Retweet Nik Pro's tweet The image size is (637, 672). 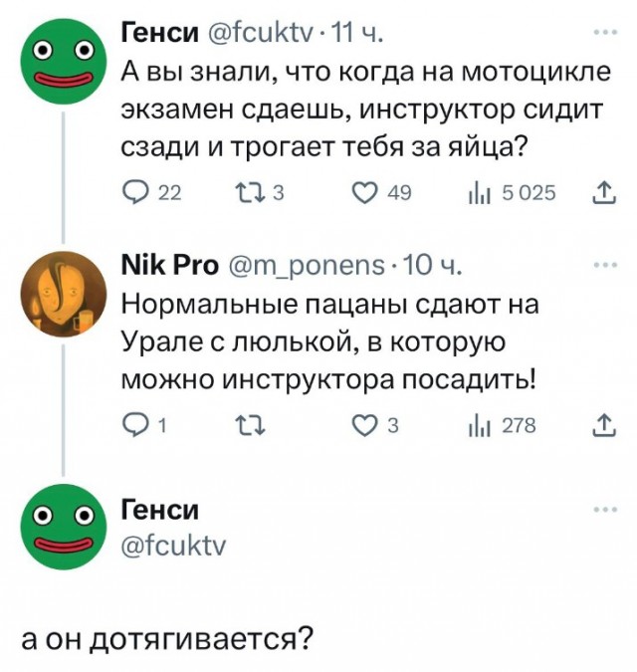241,426
